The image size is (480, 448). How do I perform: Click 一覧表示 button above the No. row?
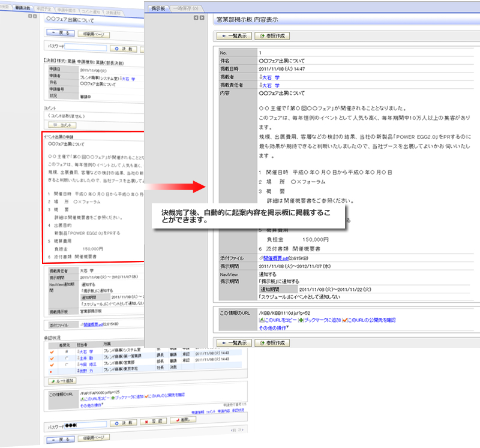pyautogui.click(x=234, y=36)
